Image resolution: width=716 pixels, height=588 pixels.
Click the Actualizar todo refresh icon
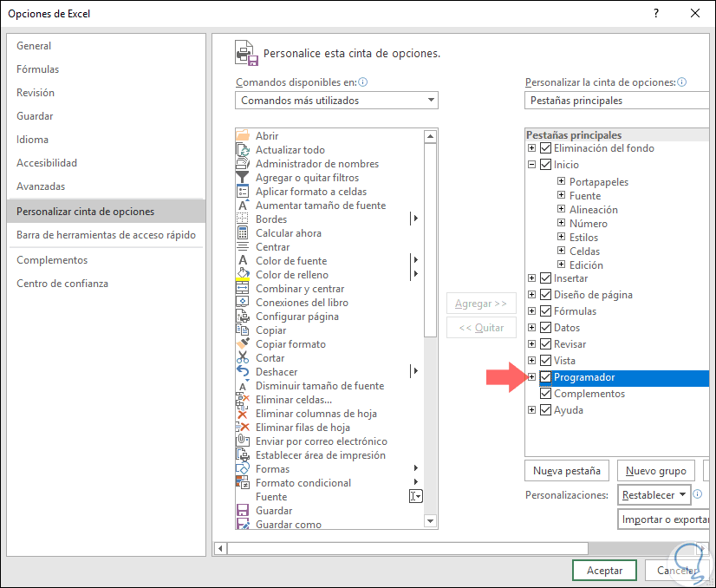(243, 150)
